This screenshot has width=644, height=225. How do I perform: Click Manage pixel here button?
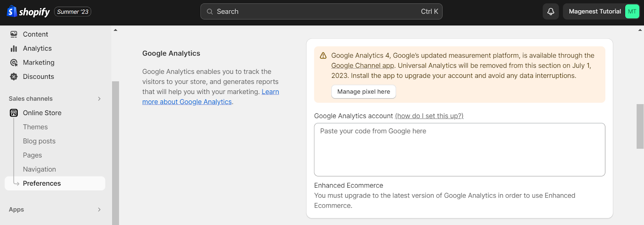pyautogui.click(x=364, y=92)
